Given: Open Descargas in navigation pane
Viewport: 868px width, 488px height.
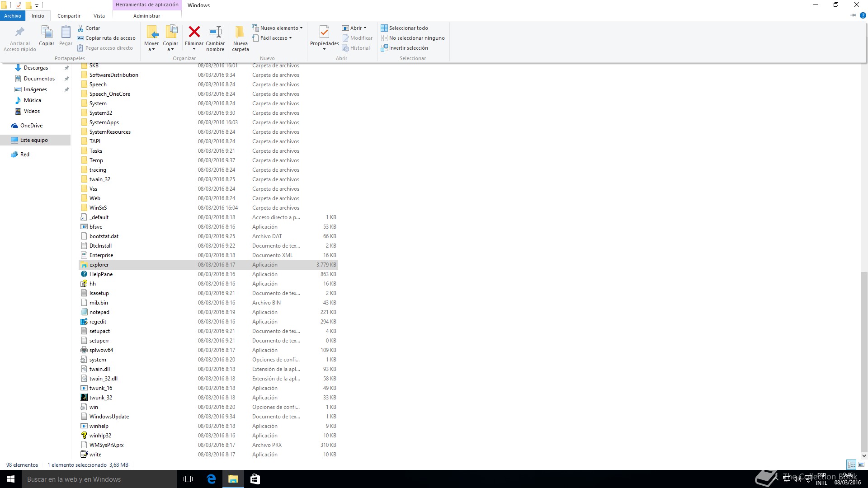Looking at the screenshot, I should pyautogui.click(x=36, y=68).
